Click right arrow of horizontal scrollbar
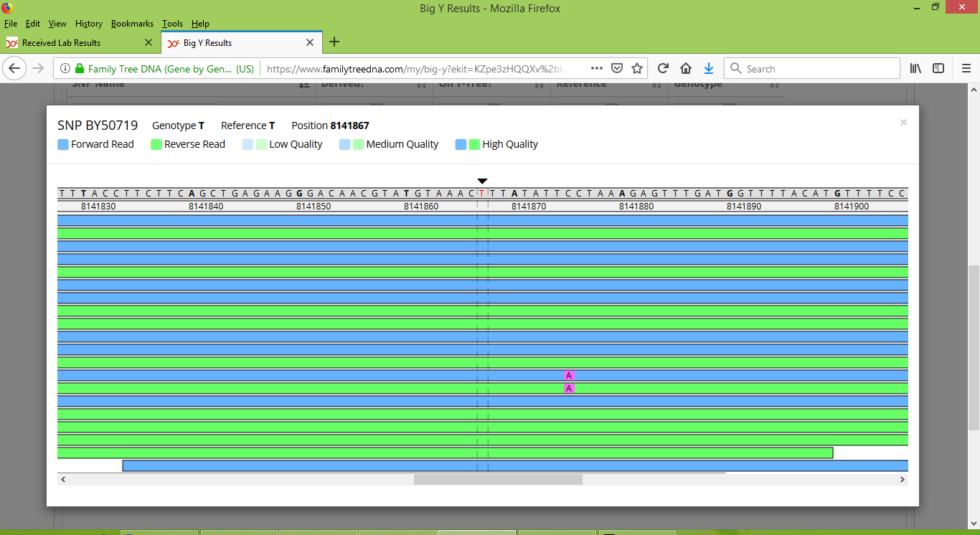The height and width of the screenshot is (535, 980). click(903, 479)
